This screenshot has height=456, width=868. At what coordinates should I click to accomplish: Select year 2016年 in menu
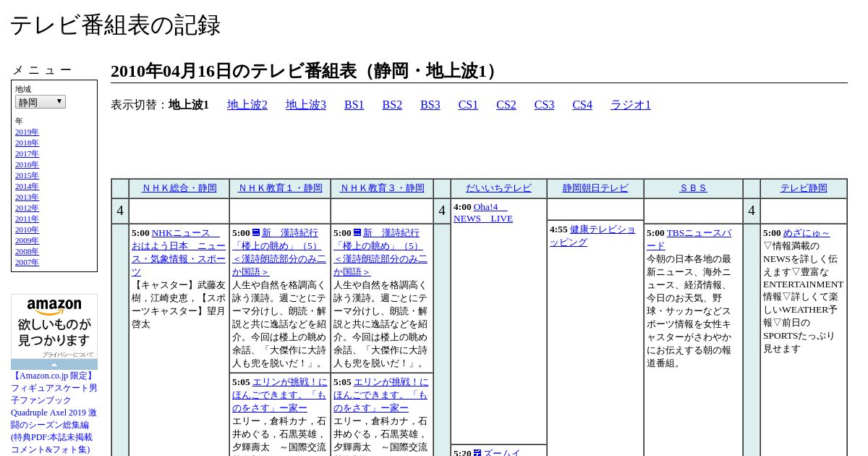coord(27,165)
